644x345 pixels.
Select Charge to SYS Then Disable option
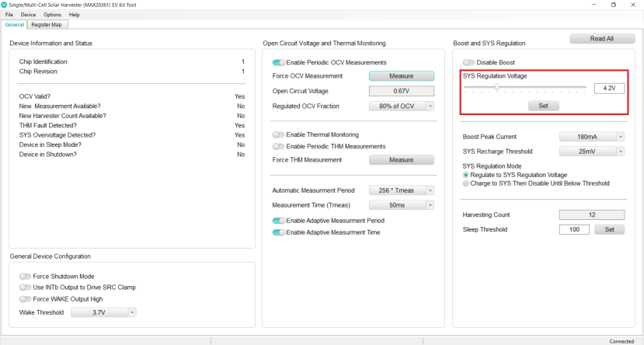[x=466, y=183]
